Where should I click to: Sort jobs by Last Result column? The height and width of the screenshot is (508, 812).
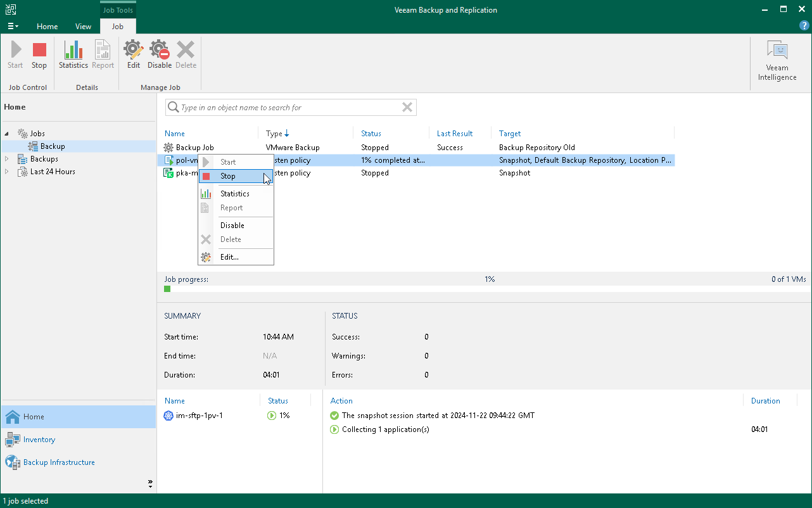455,134
